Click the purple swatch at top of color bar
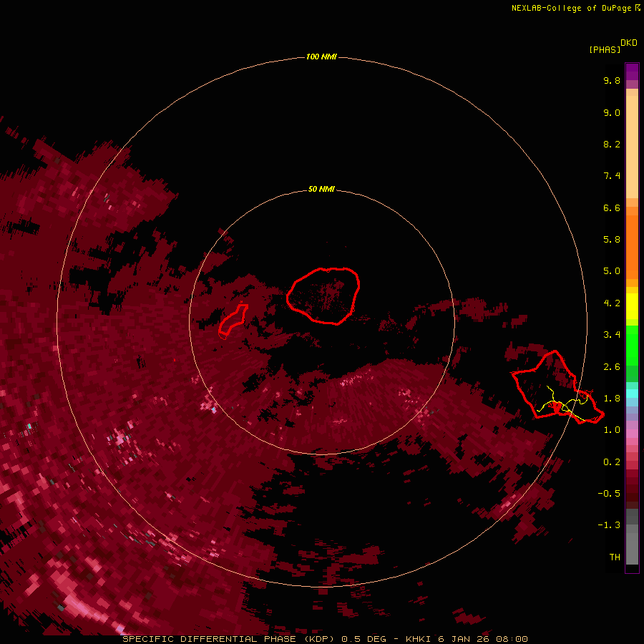This screenshot has height=644, width=644. [x=632, y=72]
